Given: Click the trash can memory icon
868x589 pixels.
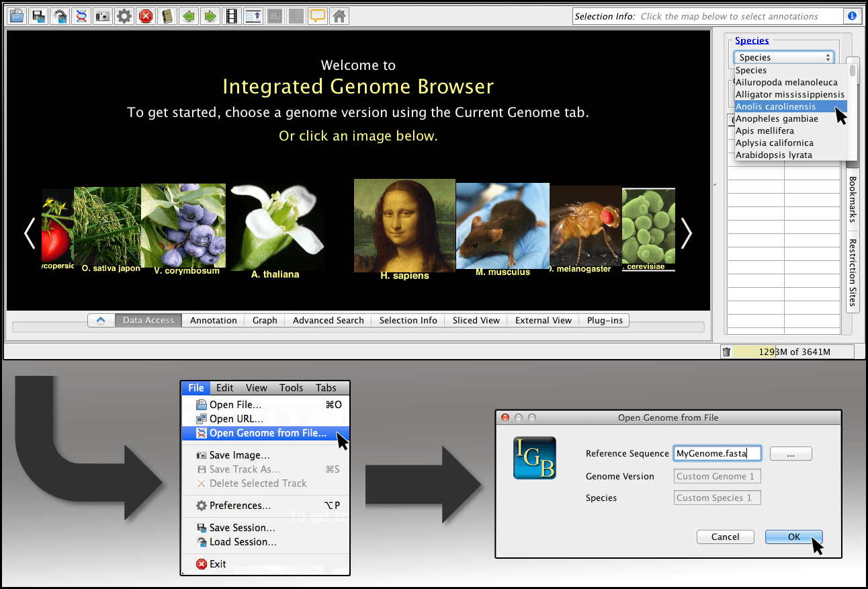Looking at the screenshot, I should point(726,352).
